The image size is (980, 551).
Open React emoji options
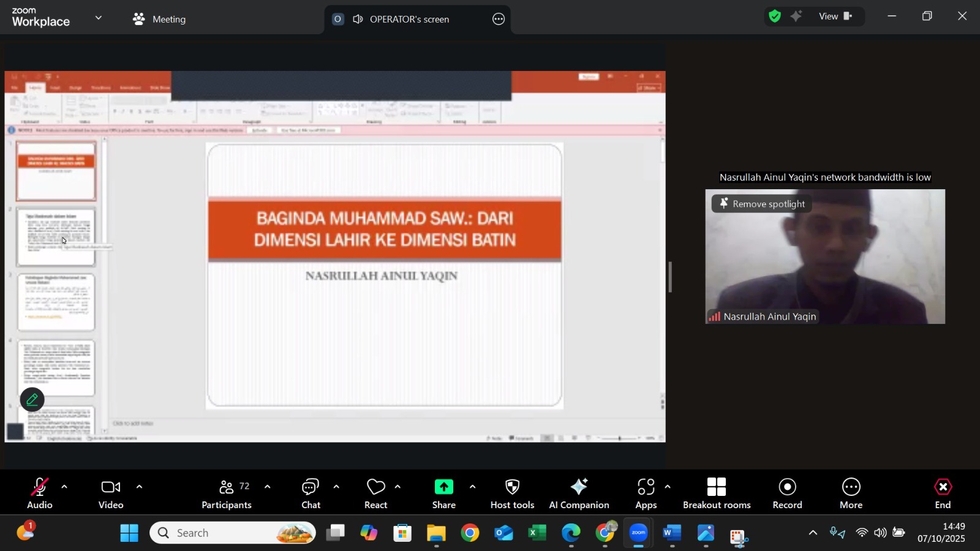(x=375, y=493)
